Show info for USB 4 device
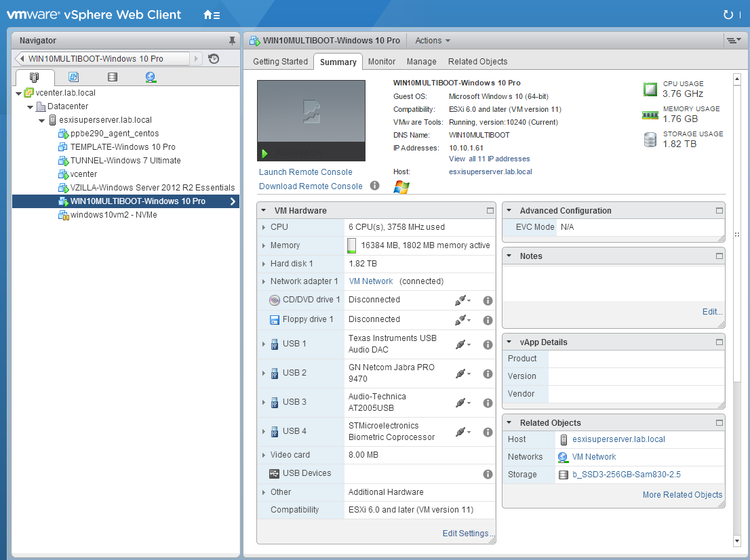Screen dimensions: 750x560 click(488, 432)
